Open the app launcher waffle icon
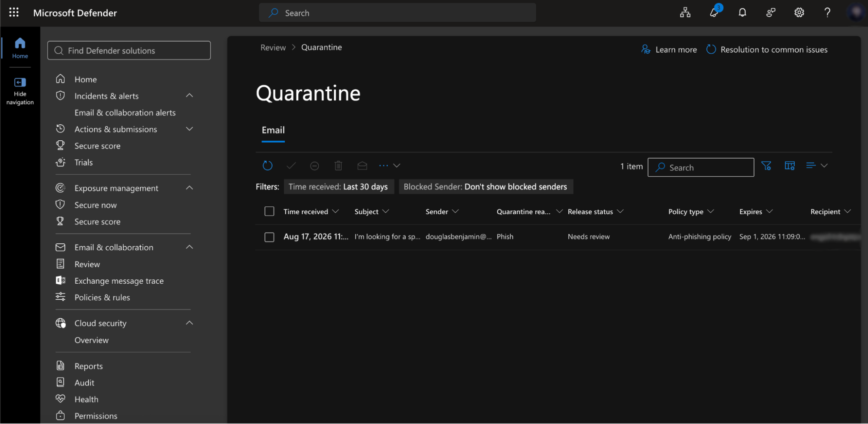Image resolution: width=868 pixels, height=424 pixels. [x=14, y=13]
